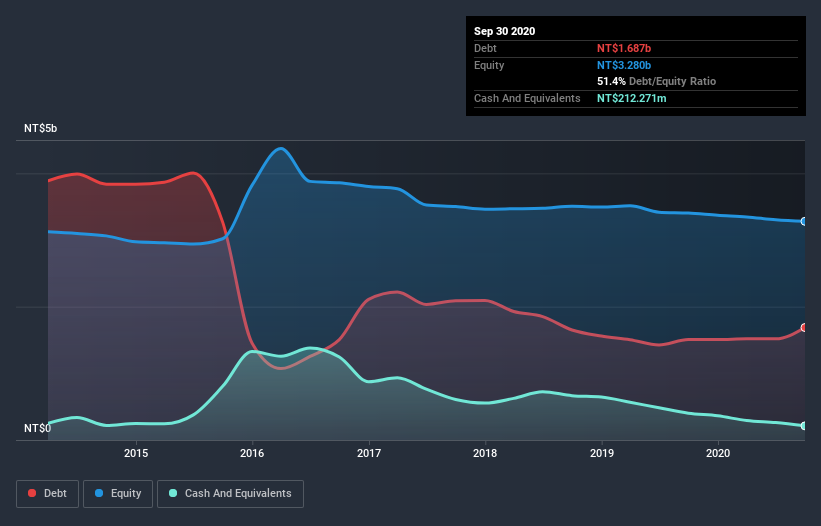The height and width of the screenshot is (526, 821).
Task: Click the NT$5b y-axis label
Action: [x=40, y=128]
